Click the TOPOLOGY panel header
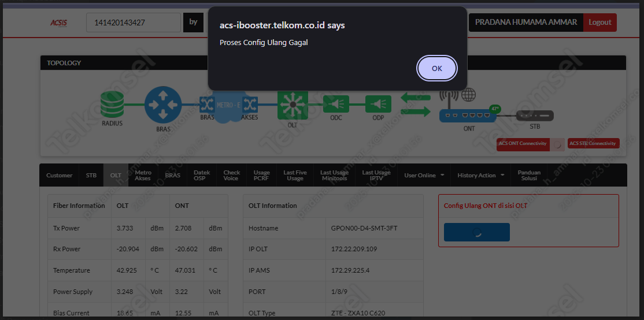The height and width of the screenshot is (320, 644). (333, 63)
